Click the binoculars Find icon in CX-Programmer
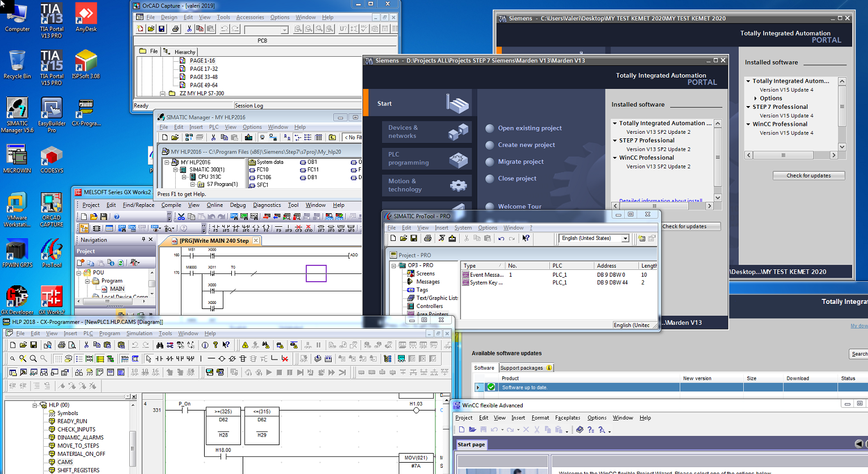The height and width of the screenshot is (474, 868). pyautogui.click(x=160, y=345)
